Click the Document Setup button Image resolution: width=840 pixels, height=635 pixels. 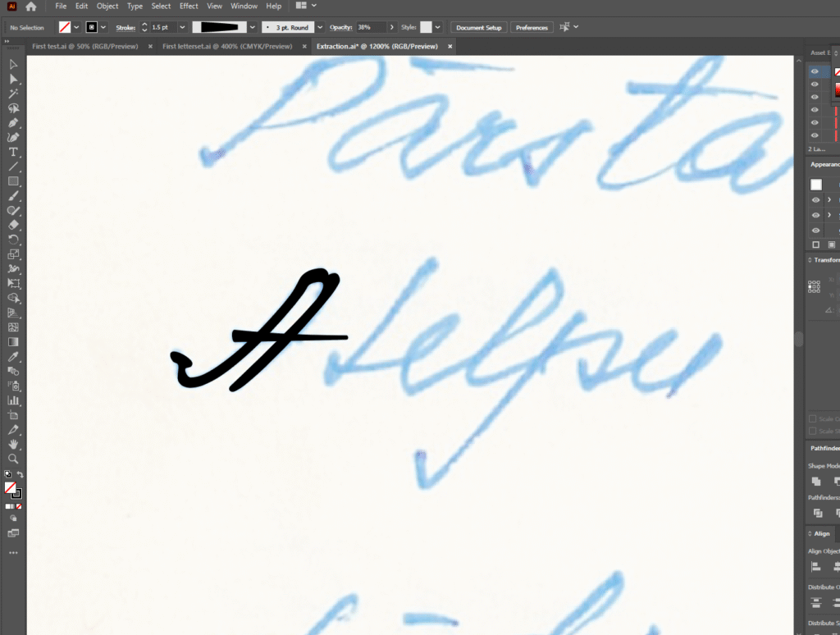pos(478,27)
